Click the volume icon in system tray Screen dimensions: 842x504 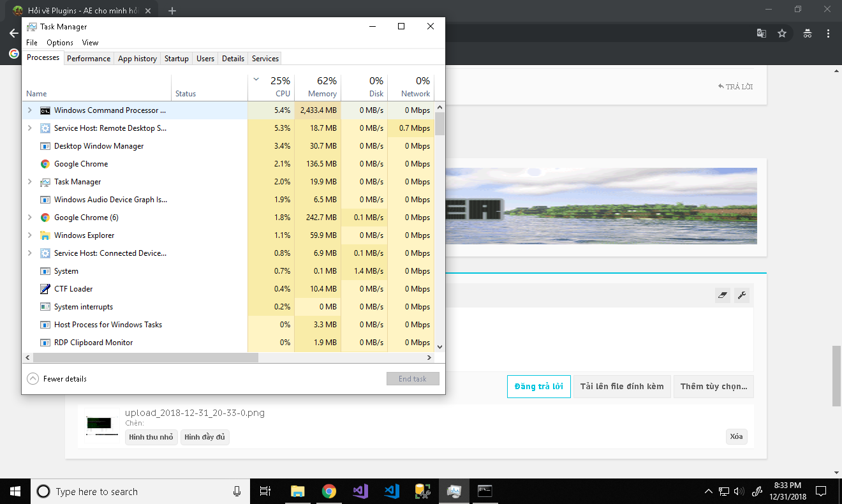point(739,491)
